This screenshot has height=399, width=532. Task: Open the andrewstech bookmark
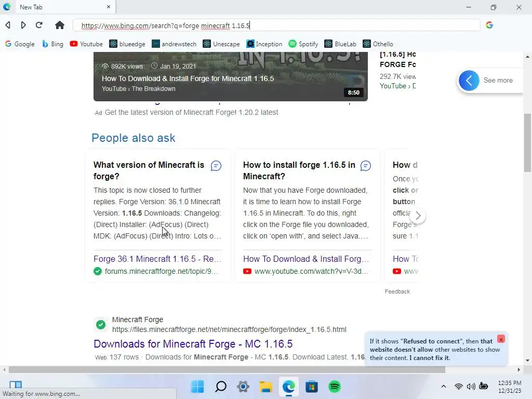click(x=174, y=44)
